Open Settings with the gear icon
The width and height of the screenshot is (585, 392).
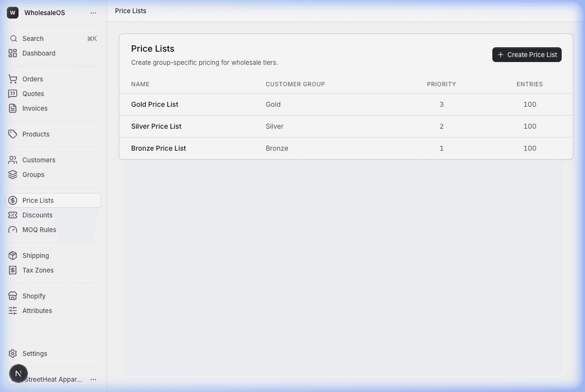pyautogui.click(x=12, y=353)
